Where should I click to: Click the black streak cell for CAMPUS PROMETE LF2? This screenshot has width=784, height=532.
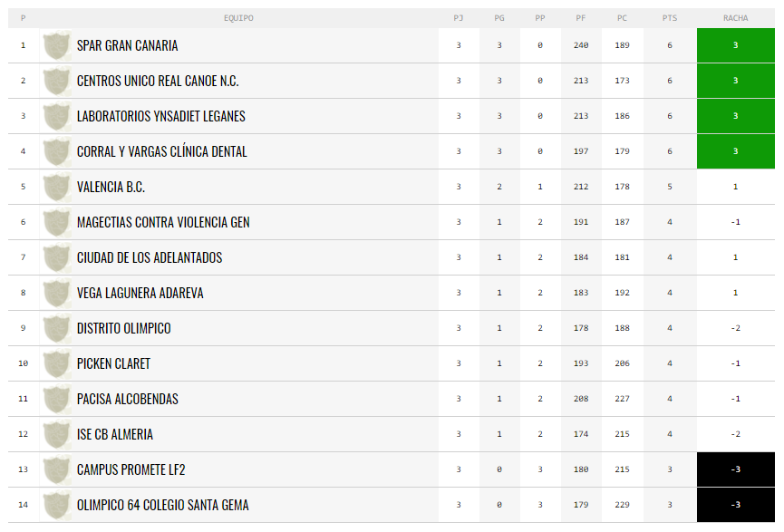point(735,469)
